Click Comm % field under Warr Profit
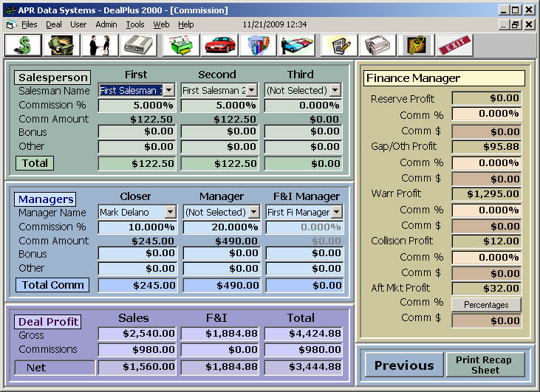 coord(487,210)
